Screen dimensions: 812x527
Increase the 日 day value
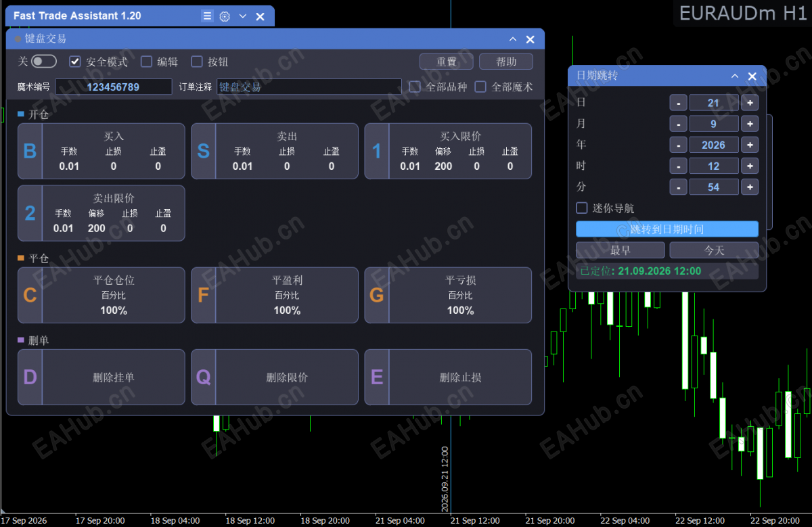click(750, 103)
